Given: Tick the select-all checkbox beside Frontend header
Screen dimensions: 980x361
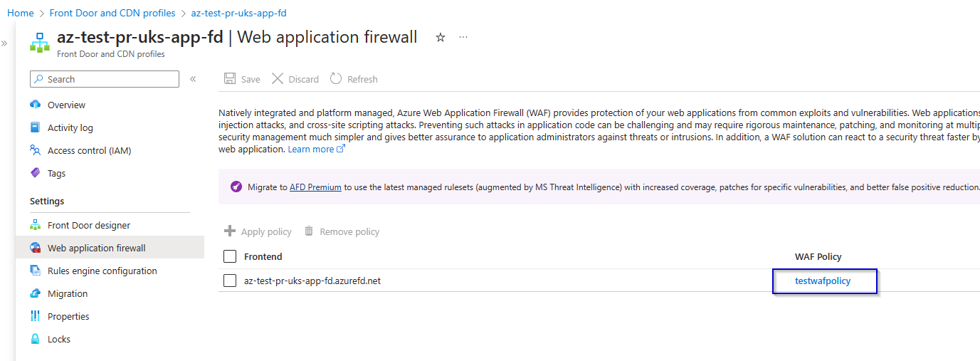Looking at the screenshot, I should click(230, 256).
